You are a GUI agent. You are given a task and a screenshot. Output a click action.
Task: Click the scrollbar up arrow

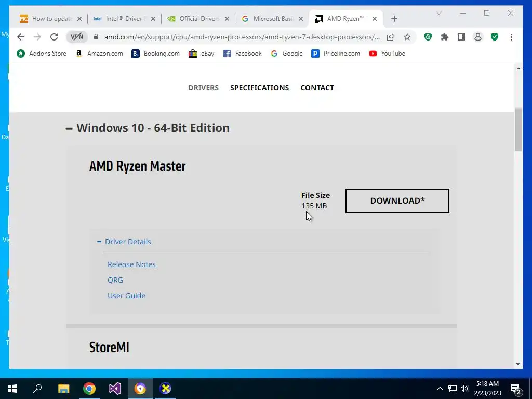[x=518, y=68]
